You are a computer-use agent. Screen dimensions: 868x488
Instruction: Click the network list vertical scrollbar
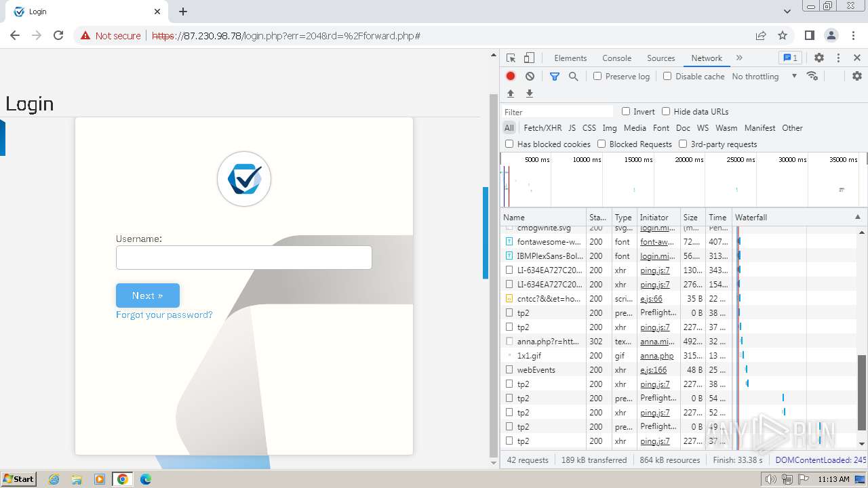coord(862,393)
